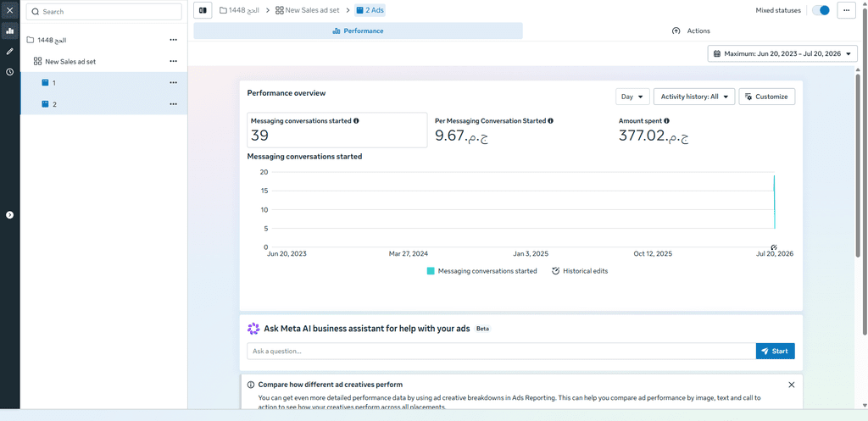Dismiss the Compare ad creatives tip
868x421 pixels.
click(x=792, y=385)
